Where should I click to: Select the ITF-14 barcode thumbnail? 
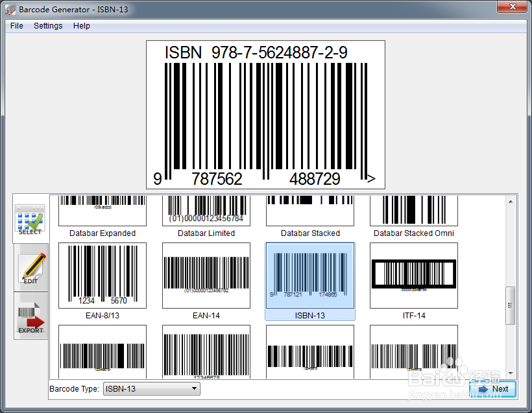click(414, 276)
